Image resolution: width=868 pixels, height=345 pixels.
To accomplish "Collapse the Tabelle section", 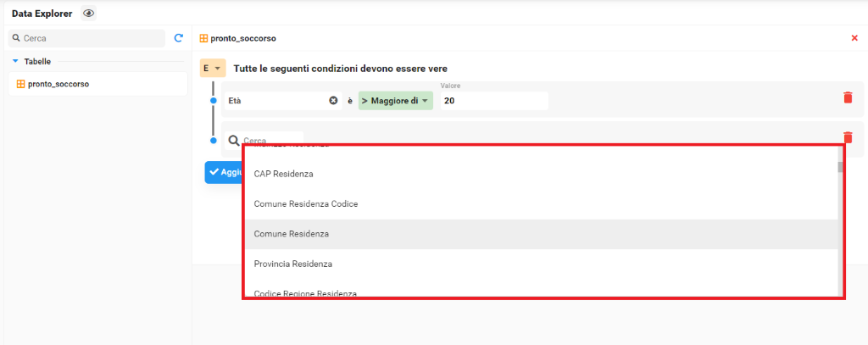I will pyautogui.click(x=15, y=61).
